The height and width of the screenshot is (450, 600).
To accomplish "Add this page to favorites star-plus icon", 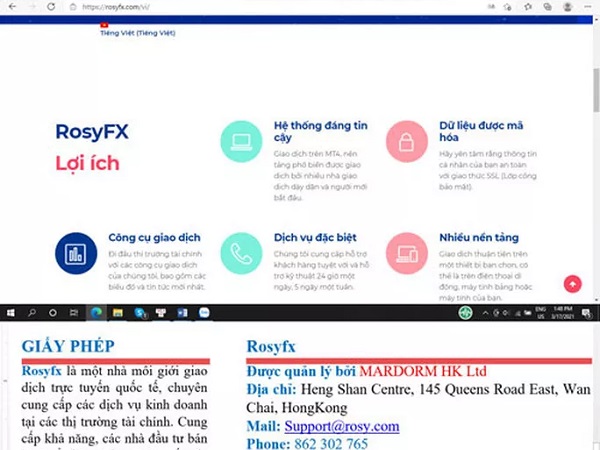I will 508,7.
